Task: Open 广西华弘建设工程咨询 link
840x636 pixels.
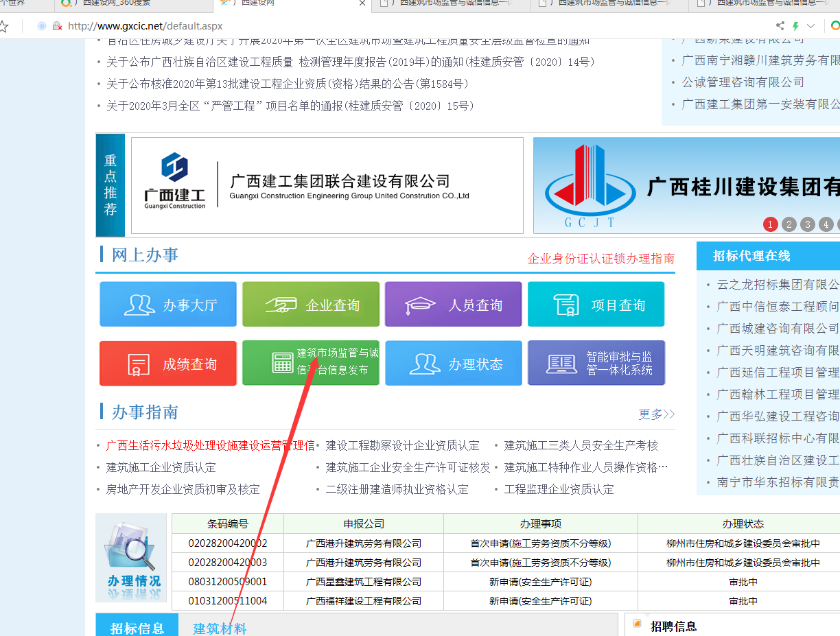Action: tap(778, 416)
